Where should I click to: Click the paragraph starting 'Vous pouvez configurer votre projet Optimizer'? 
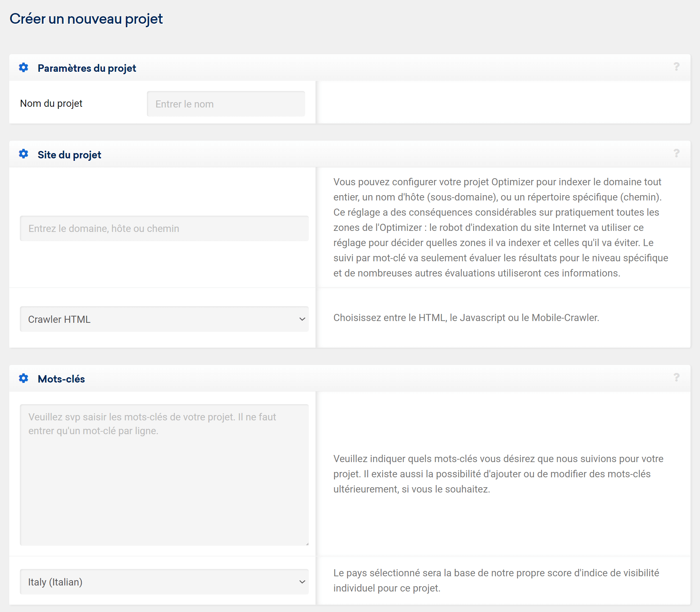tap(501, 227)
